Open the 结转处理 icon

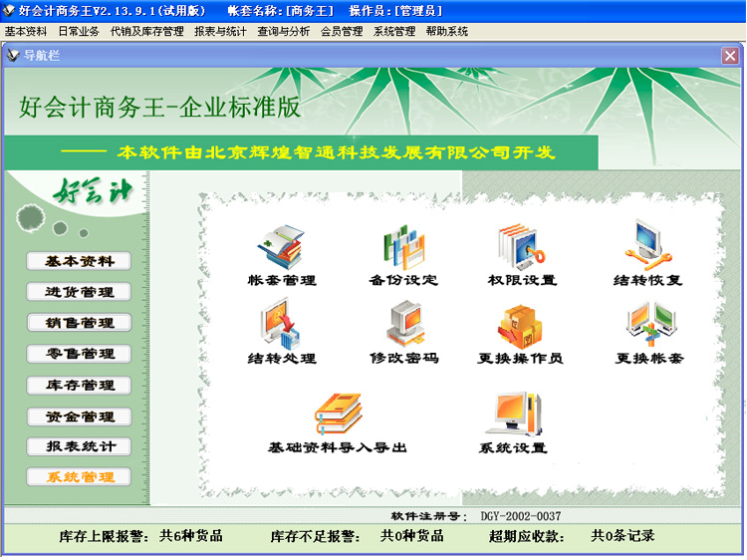[281, 325]
